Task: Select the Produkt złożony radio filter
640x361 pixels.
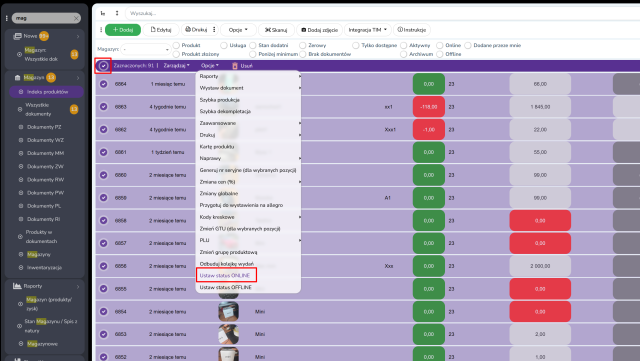Action: 176,54
